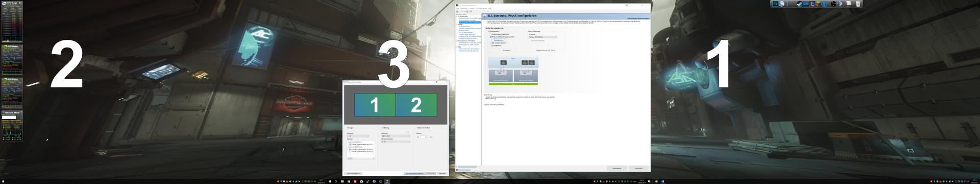Click the Windows Start button on center taskbar
The image size is (980, 184).
330,181
